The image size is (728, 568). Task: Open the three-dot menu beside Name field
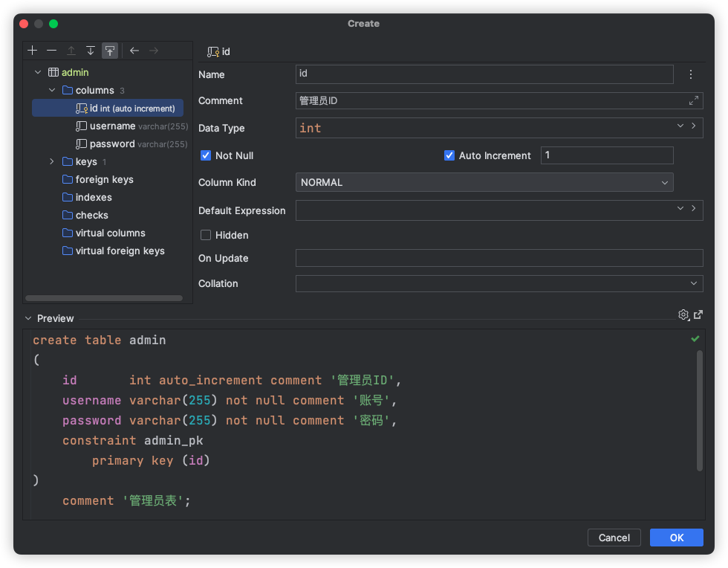coord(691,74)
